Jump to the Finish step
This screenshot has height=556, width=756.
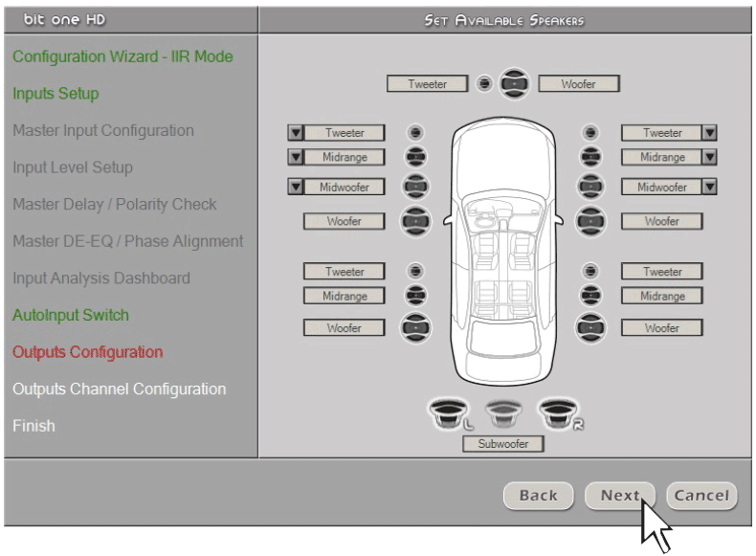coord(33,426)
